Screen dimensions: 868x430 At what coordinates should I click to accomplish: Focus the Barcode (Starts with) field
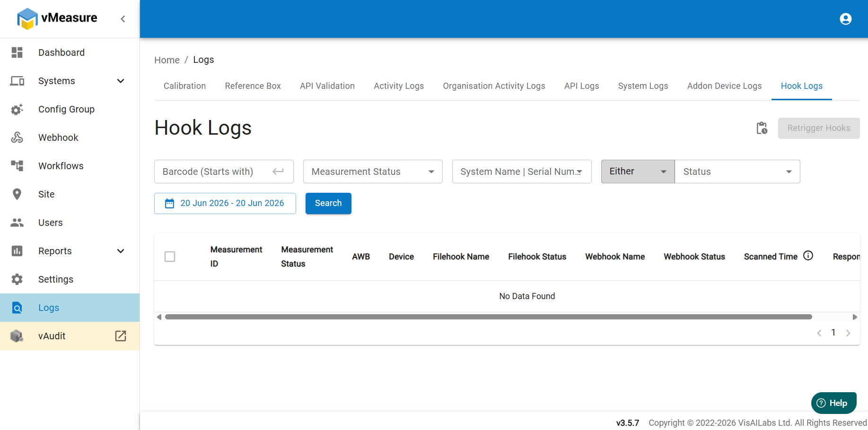[x=224, y=172]
